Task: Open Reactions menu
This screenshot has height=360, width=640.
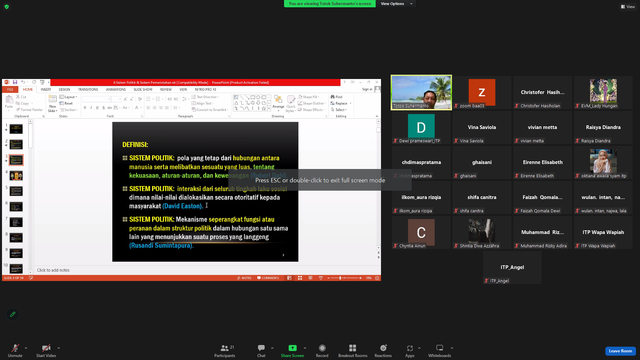Action: pyautogui.click(x=383, y=350)
